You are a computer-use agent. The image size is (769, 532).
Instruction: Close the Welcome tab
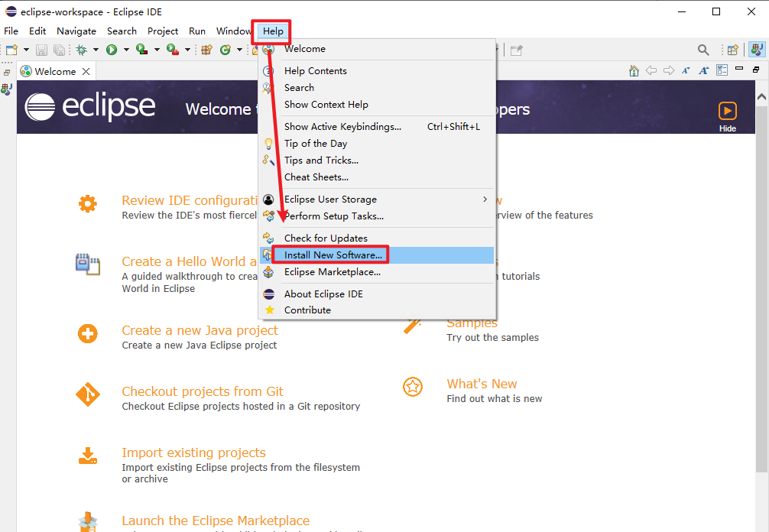(86, 71)
